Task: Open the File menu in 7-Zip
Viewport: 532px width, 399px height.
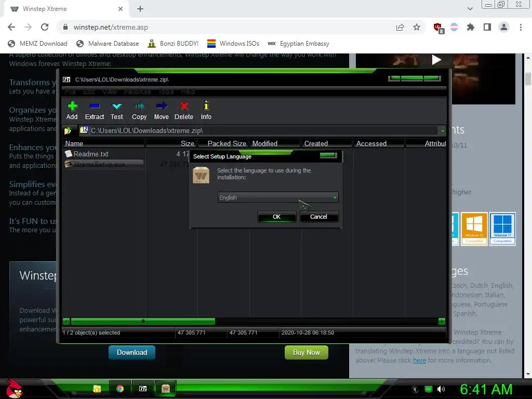Action: coord(70,91)
